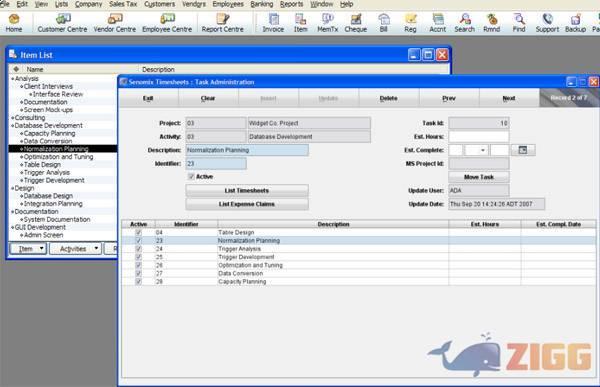Viewport: 600px width, 387px height.
Task: Go to the Next record
Action: pos(509,98)
